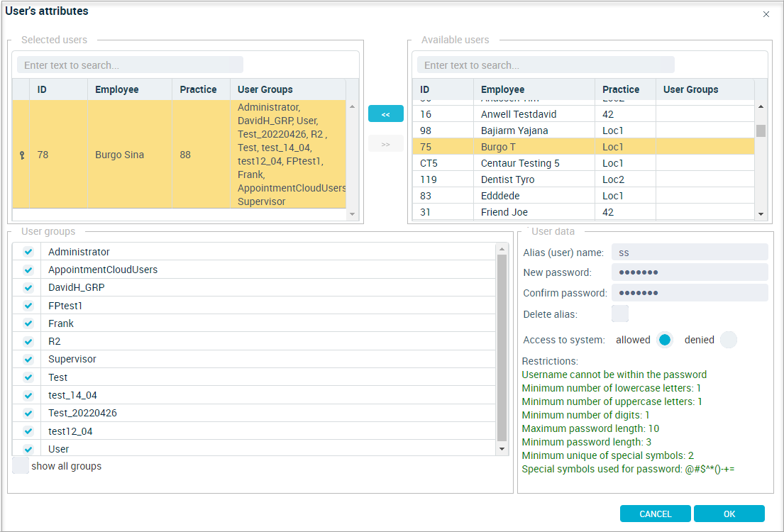Select the Burgo T row
The image size is (784, 532).
tap(583, 147)
